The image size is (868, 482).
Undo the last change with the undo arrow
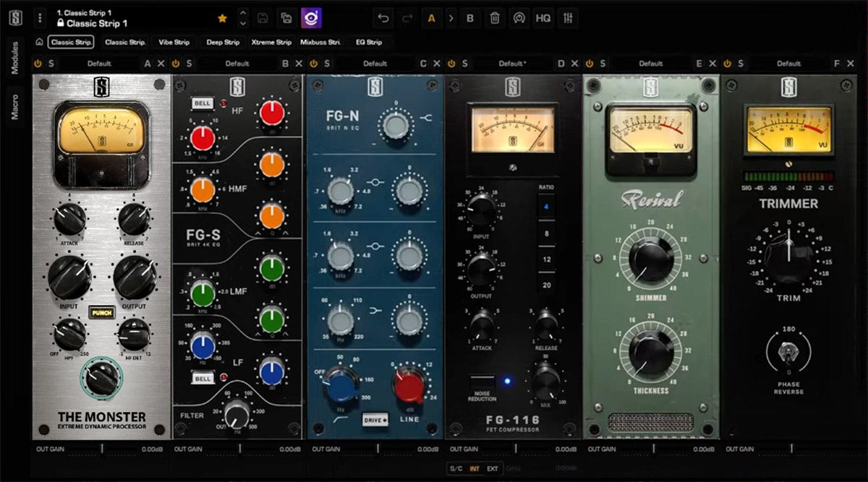[384, 18]
